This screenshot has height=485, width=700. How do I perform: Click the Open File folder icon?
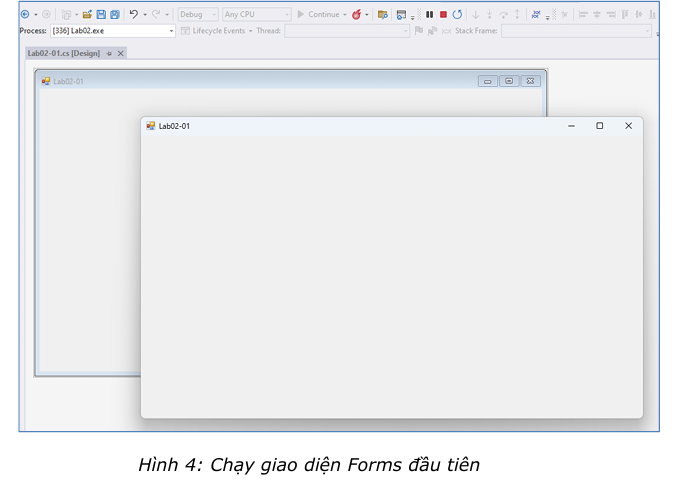coord(87,15)
